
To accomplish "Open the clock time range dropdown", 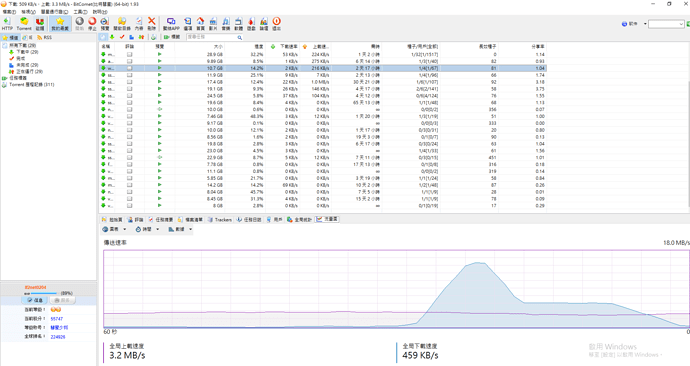I will (147, 229).
